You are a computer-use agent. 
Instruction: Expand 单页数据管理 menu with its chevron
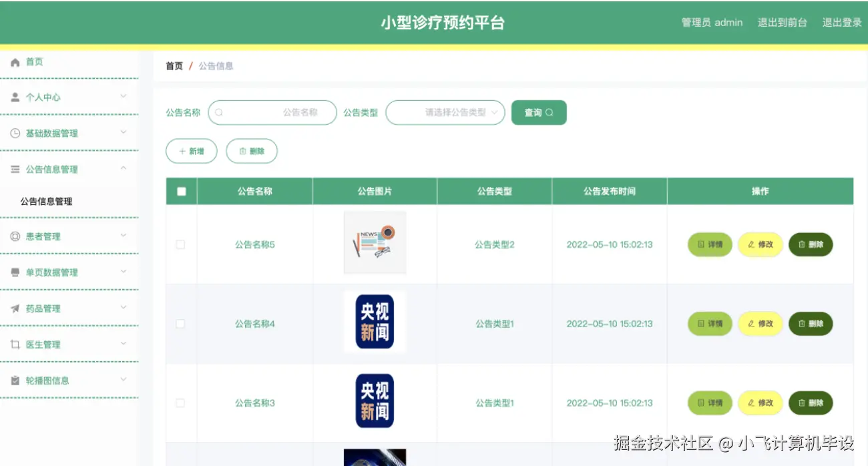coord(124,272)
